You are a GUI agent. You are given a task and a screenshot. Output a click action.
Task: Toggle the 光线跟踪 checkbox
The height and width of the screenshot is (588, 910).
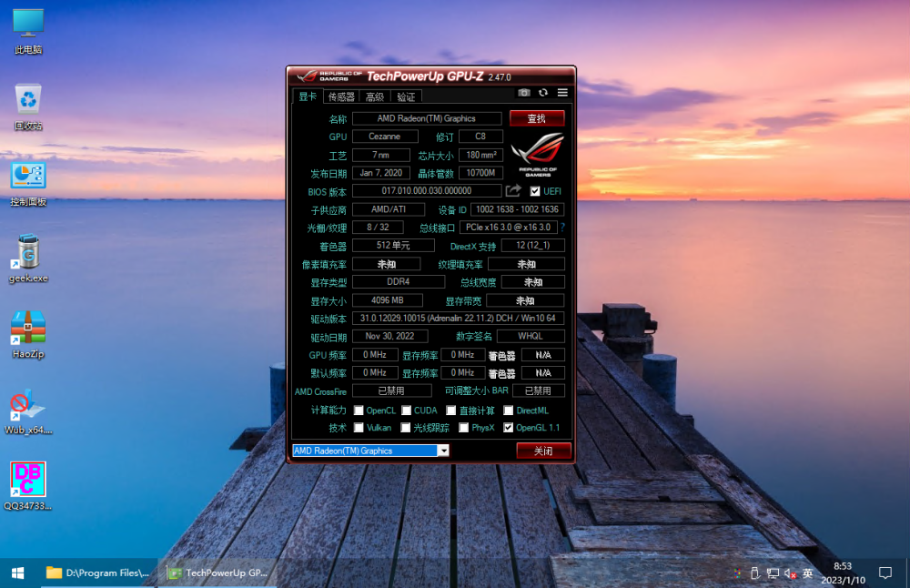[406, 428]
